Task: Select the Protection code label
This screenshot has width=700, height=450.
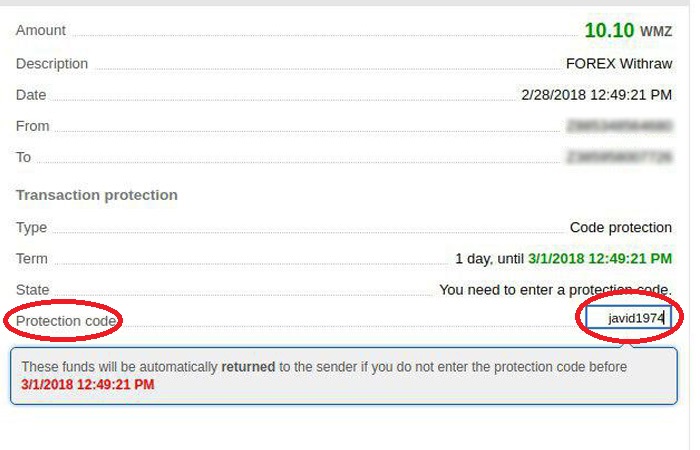Action: (66, 321)
